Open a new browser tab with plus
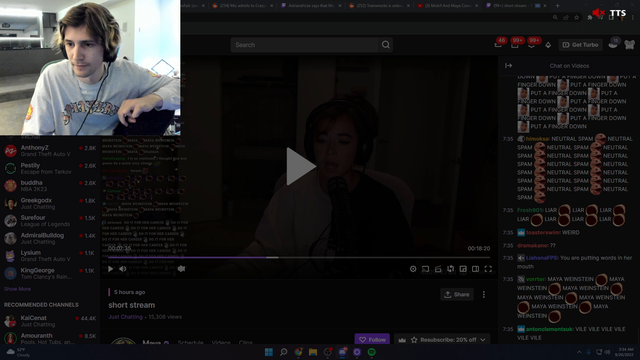Viewport: 640px width, 360px height. click(x=558, y=6)
